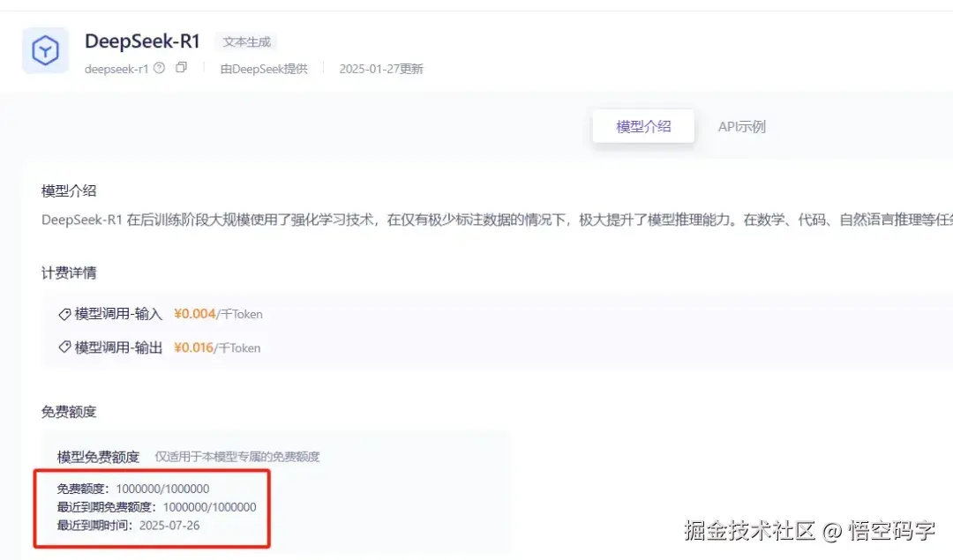This screenshot has width=953, height=560.
Task: Switch to the 模型介绍 tab
Action: coord(643,126)
